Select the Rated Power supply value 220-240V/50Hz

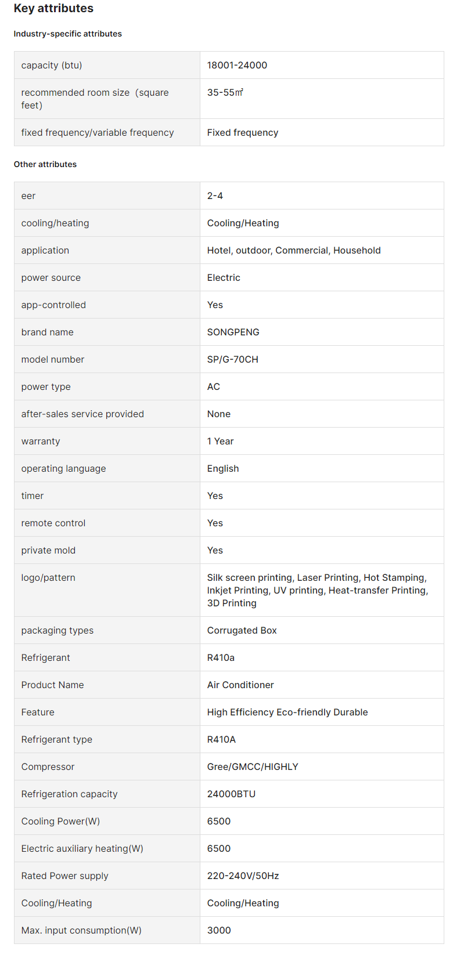click(243, 876)
